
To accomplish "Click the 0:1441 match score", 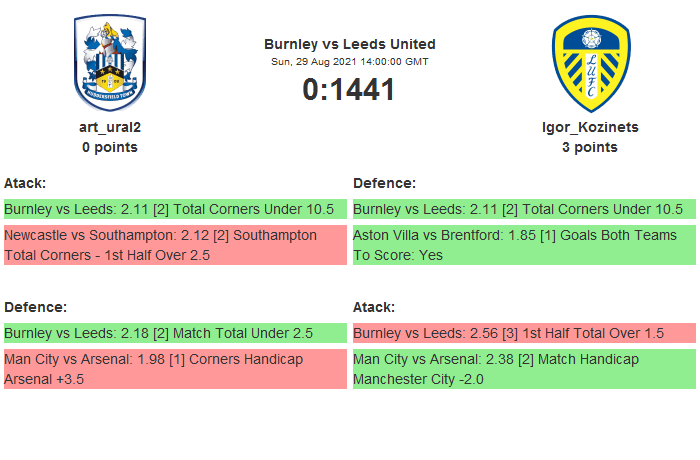I will click(350, 90).
